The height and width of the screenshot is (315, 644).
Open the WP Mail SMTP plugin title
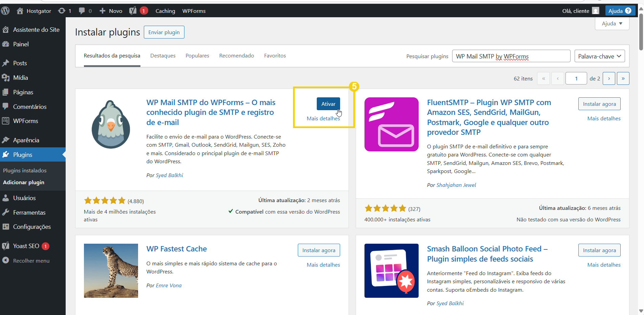coord(211,112)
